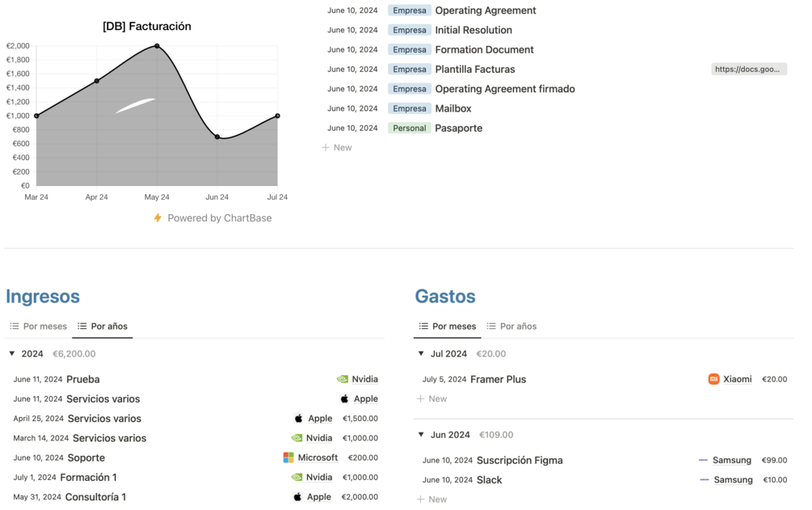Click the May 24 peak data point
Screen dimensions: 812x510
coord(157,46)
